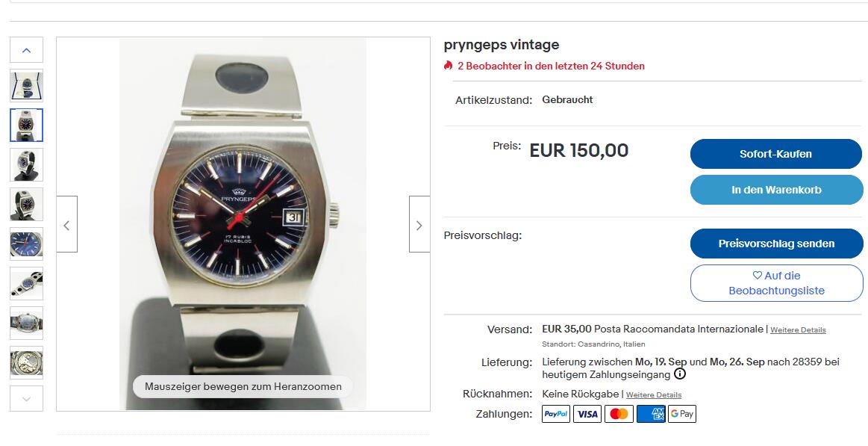The height and width of the screenshot is (446, 868).
Task: Open Weitere Details for returns
Action: coord(653,395)
